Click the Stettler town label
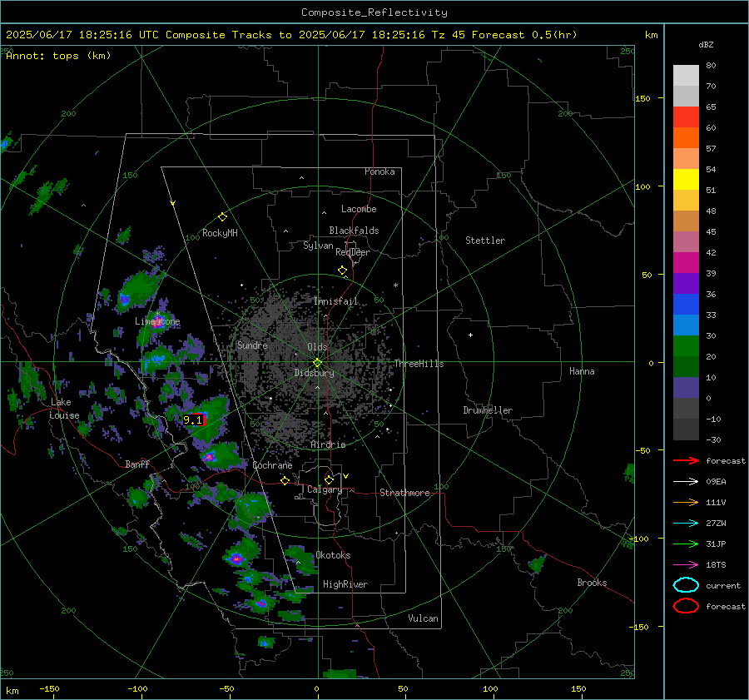The width and height of the screenshot is (749, 700). tap(485, 241)
